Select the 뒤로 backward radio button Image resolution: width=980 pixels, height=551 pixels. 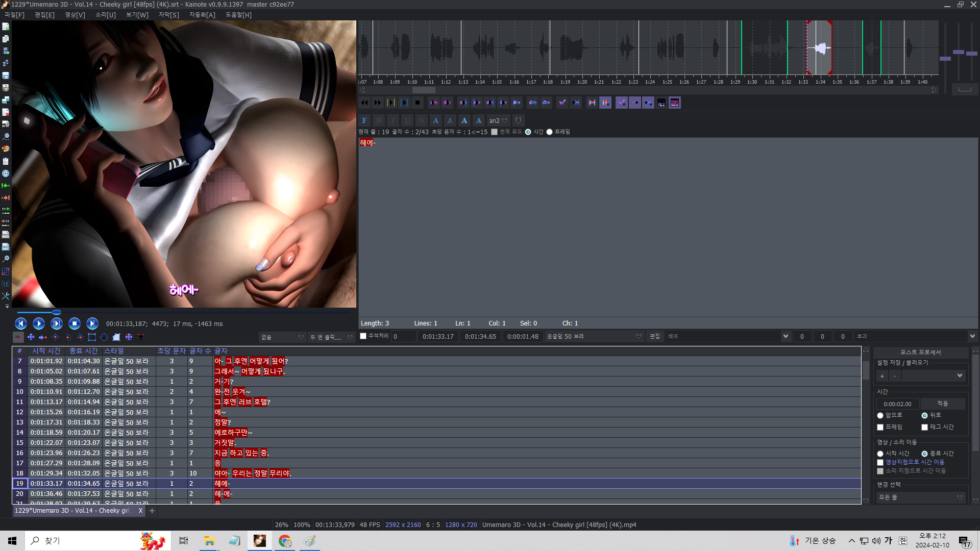pos(924,416)
